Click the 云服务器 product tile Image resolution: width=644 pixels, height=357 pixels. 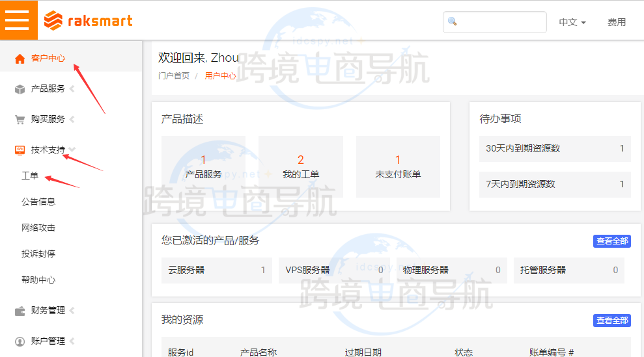(x=217, y=271)
